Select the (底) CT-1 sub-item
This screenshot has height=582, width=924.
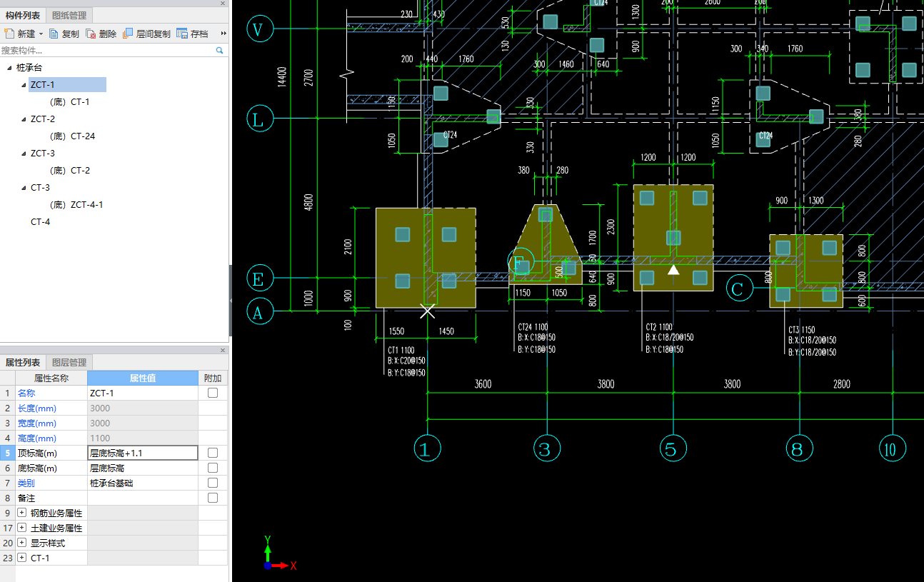click(x=69, y=102)
